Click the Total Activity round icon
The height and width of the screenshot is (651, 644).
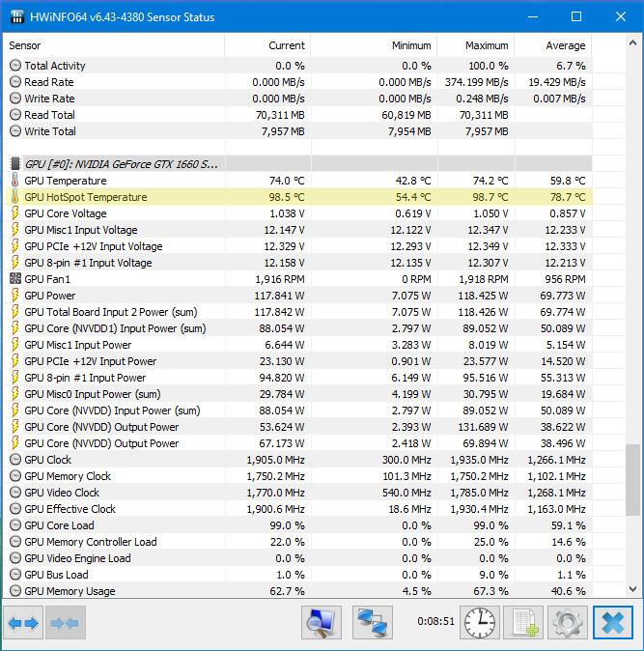[14, 65]
